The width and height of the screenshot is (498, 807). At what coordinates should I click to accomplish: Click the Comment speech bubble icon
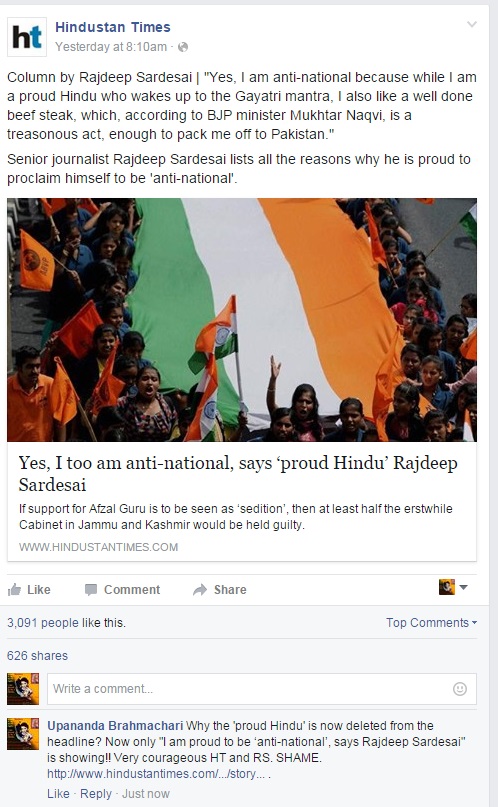pos(91,590)
